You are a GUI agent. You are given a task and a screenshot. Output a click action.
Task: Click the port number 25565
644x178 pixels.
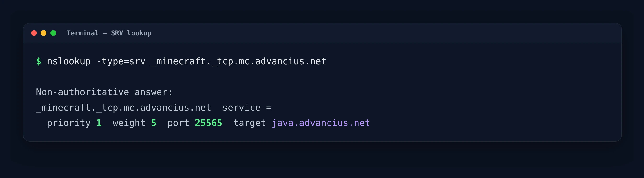coord(208,123)
